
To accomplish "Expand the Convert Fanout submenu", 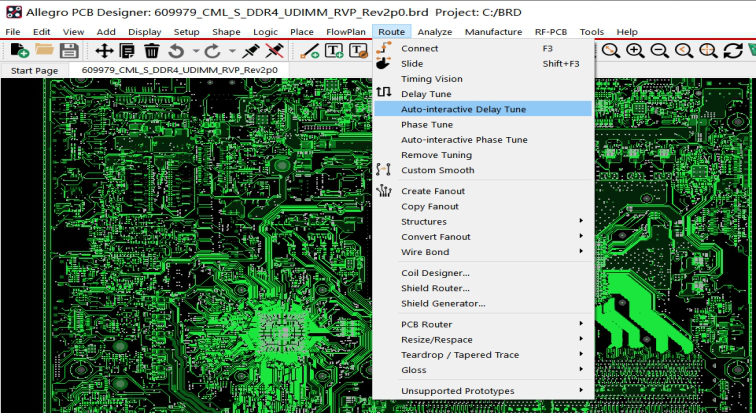I will pos(483,237).
